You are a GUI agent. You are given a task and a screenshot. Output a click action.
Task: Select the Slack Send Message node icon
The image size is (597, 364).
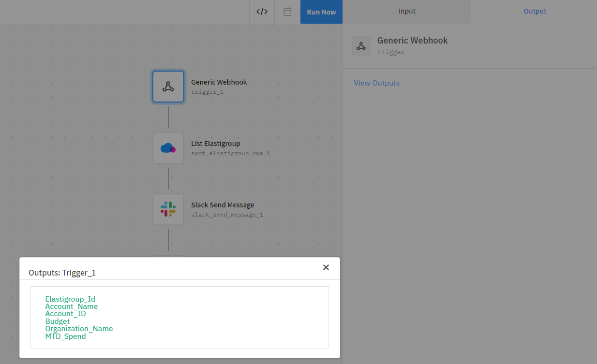click(x=168, y=209)
